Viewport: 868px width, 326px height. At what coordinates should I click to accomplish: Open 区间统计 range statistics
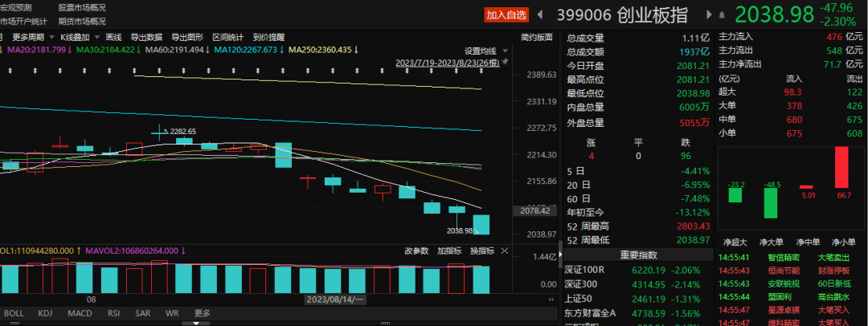click(228, 37)
